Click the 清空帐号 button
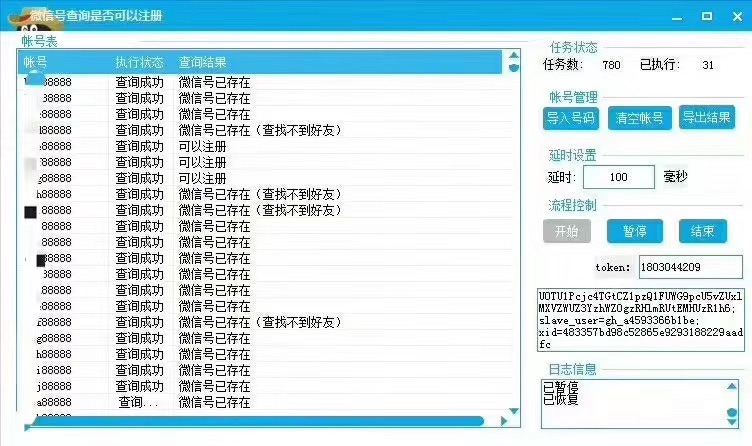The image size is (752, 446). [x=639, y=118]
